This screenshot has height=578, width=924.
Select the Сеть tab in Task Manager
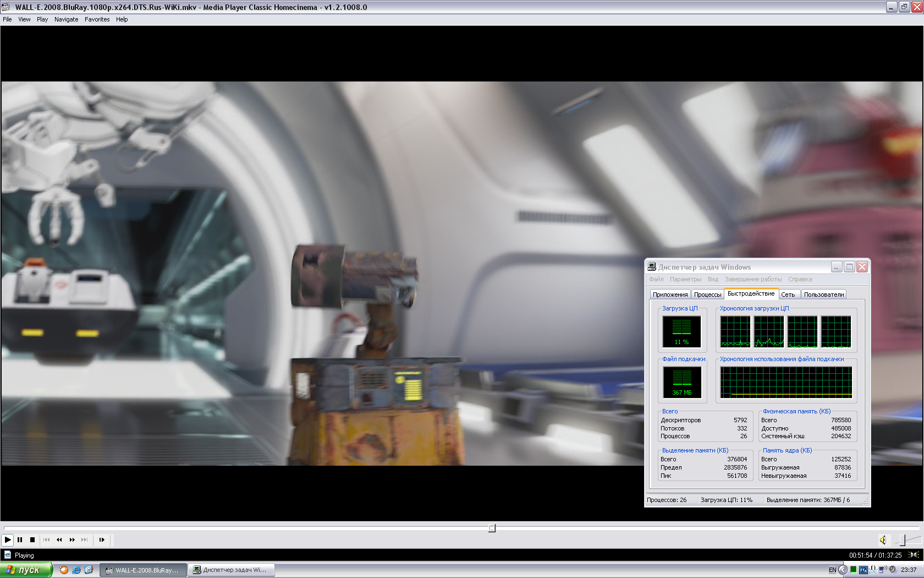[x=788, y=295]
